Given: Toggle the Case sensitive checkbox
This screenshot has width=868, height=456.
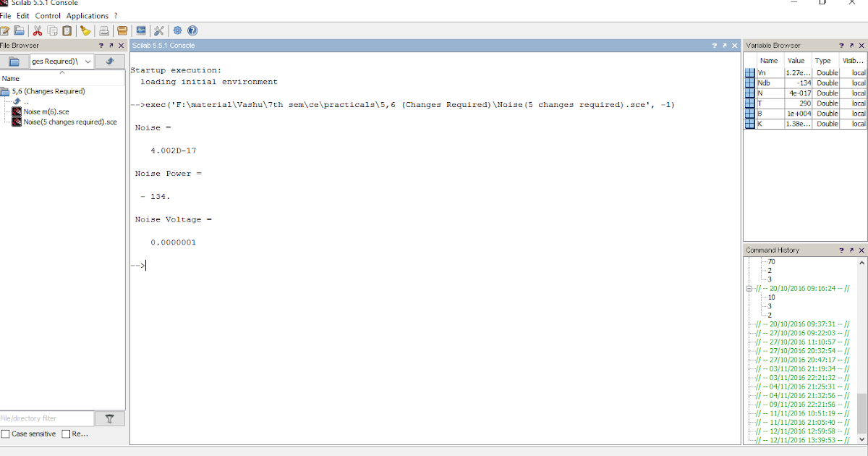Looking at the screenshot, I should [6, 434].
